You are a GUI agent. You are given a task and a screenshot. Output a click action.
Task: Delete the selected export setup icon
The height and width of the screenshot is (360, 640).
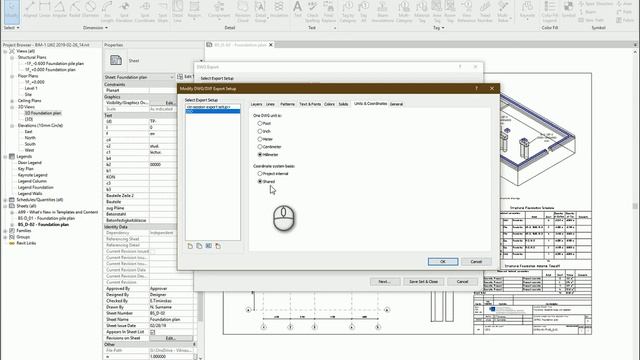(218, 246)
